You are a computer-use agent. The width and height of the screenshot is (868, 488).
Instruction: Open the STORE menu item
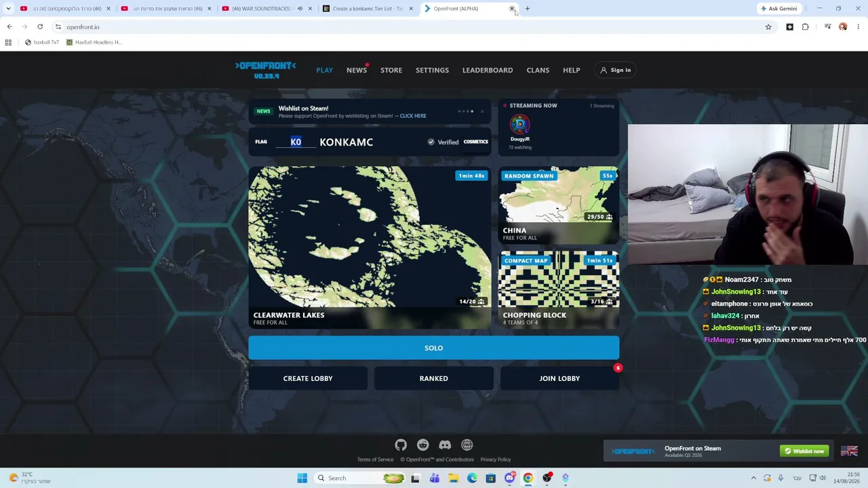pos(391,70)
